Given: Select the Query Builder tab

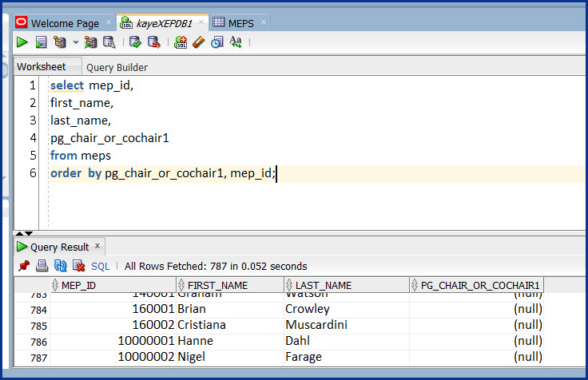Looking at the screenshot, I should coord(117,67).
